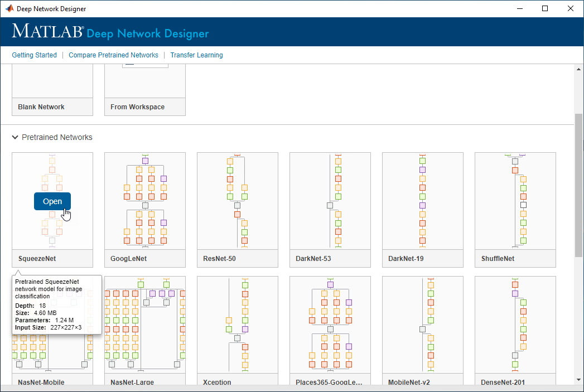Select the ShuffleNet network diagram
Viewport: 584px width, 392px height.
[x=515, y=201]
